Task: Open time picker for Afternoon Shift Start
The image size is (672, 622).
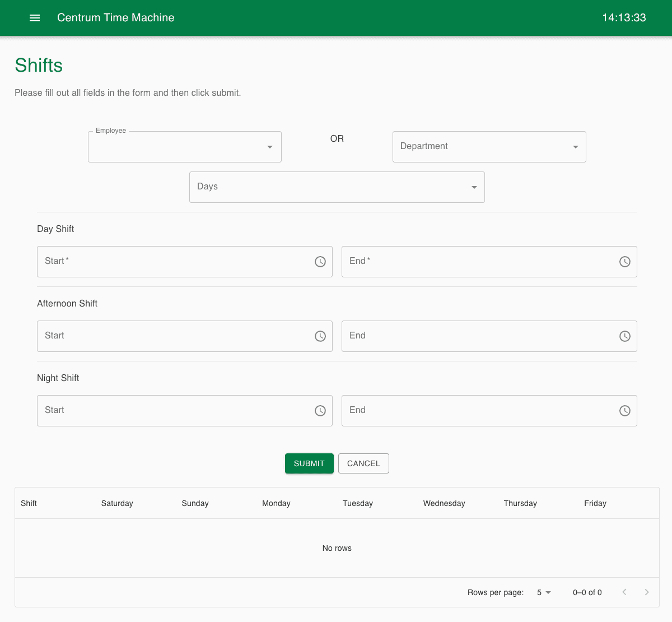Action: click(x=320, y=336)
